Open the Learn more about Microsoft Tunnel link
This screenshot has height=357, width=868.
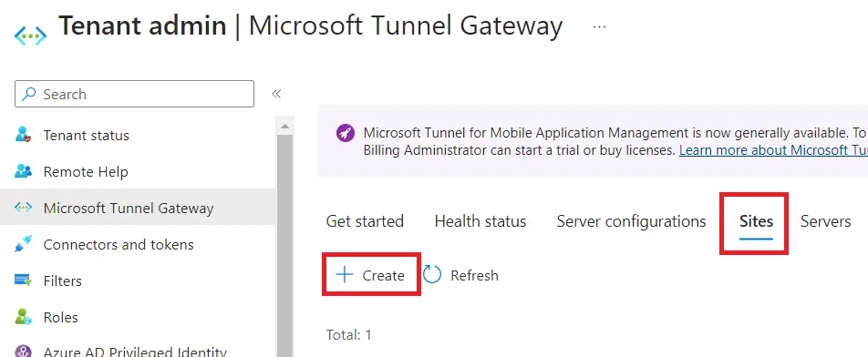[x=773, y=150]
